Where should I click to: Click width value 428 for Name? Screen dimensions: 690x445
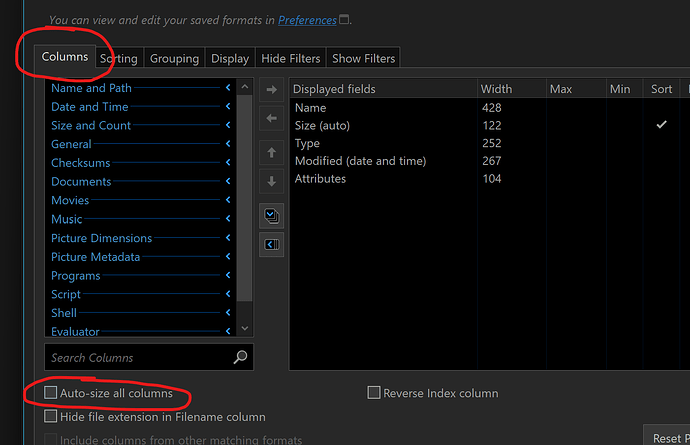492,108
